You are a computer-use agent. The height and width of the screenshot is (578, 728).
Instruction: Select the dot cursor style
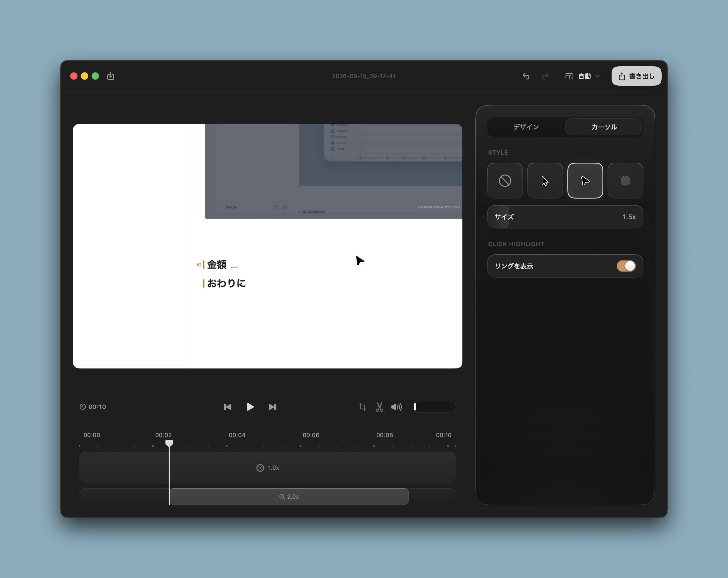click(625, 181)
